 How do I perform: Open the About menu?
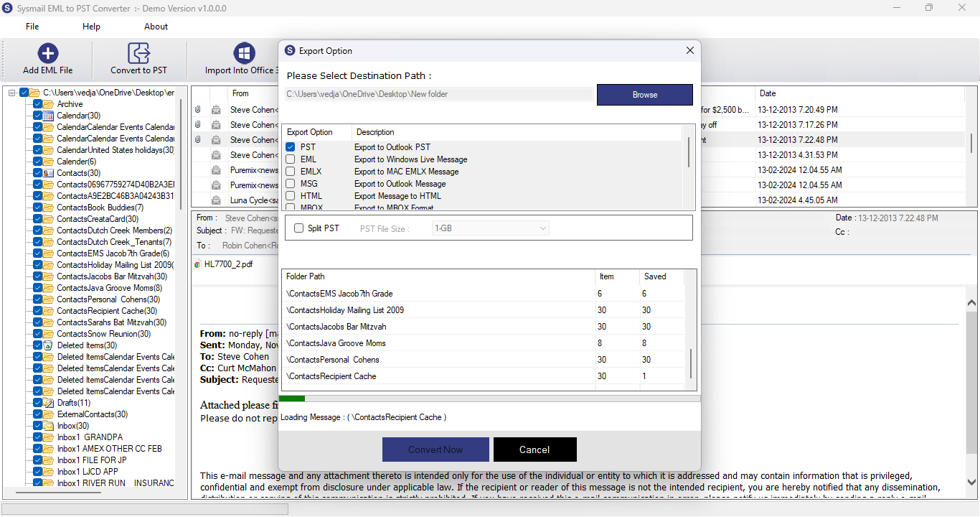(x=156, y=27)
